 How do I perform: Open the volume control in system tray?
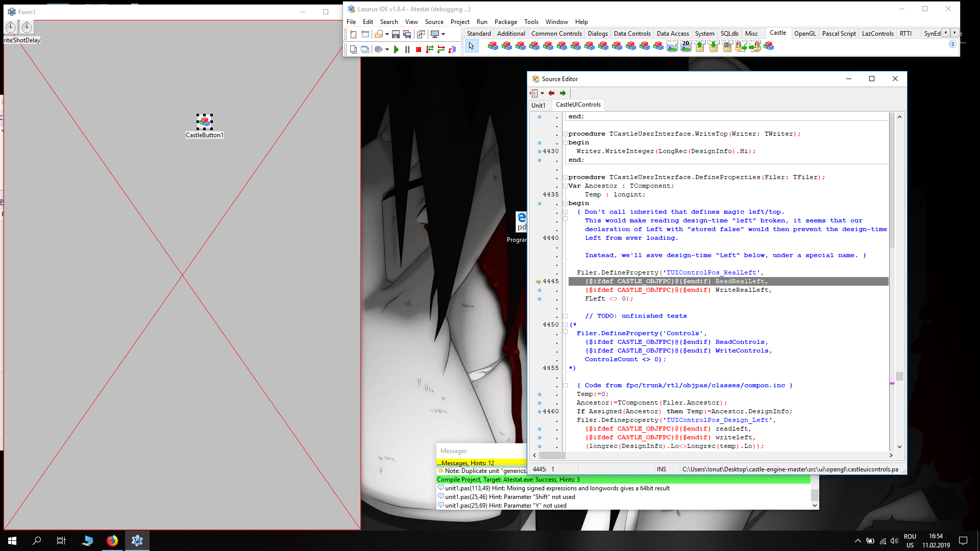(x=894, y=541)
